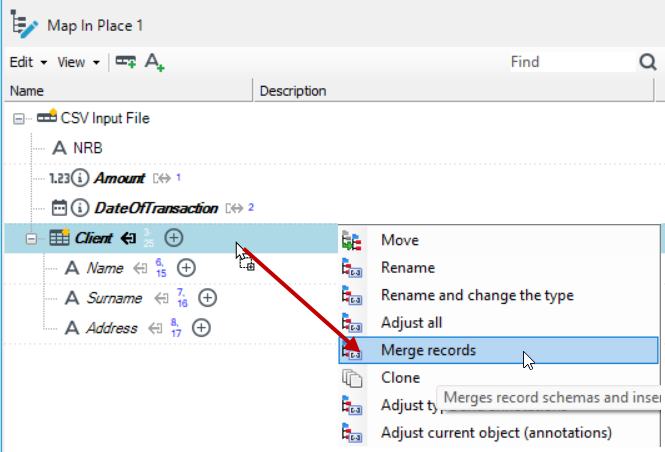Choose Adjust current object (annotations)

tap(499, 433)
